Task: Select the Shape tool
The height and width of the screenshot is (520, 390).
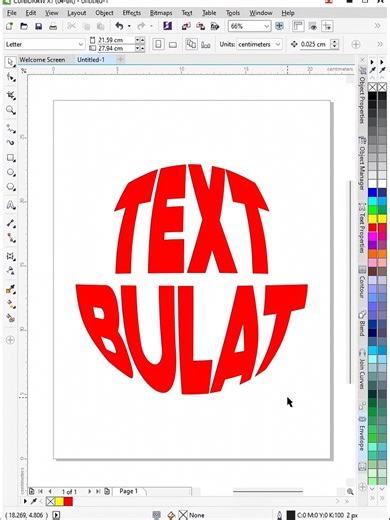Action: point(11,78)
